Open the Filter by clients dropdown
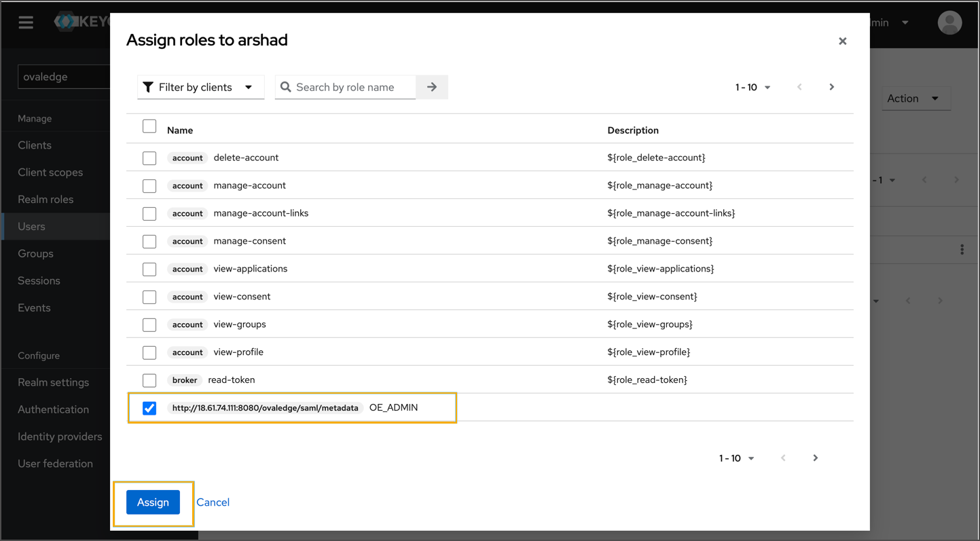The width and height of the screenshot is (980, 541). click(200, 87)
